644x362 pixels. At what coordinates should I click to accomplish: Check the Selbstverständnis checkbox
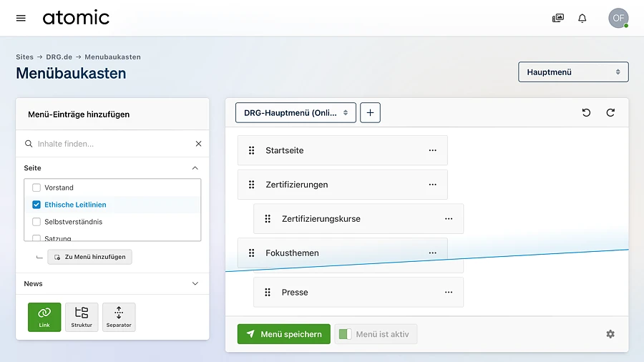coord(36,222)
